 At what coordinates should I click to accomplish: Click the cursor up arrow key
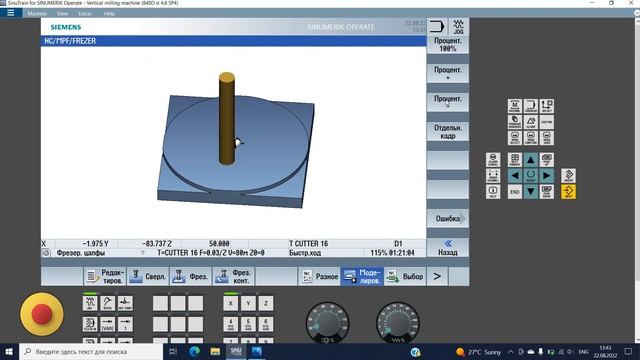[530, 160]
